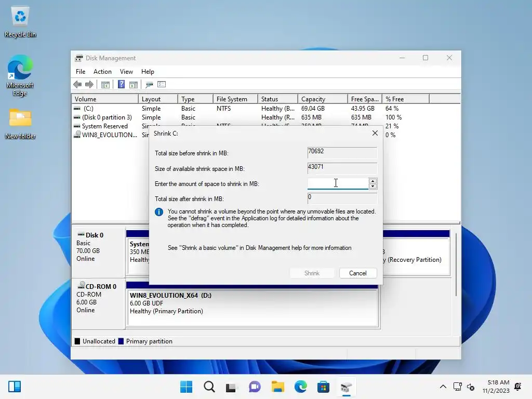Select the WIN8_EVOLUTION_X64 (D:) partition block
Image resolution: width=532 pixels, height=399 pixels.
[x=253, y=308]
